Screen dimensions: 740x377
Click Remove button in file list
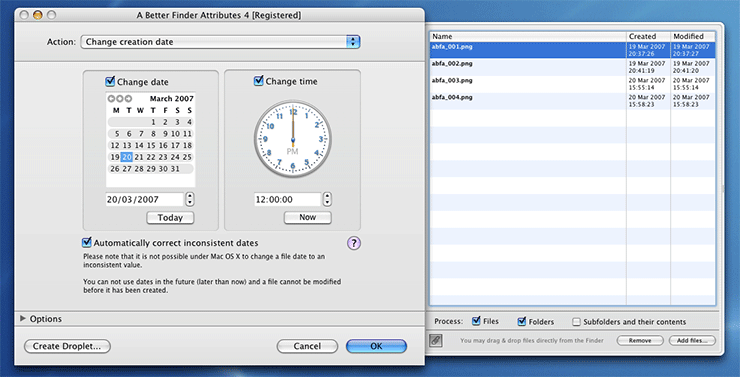coord(640,340)
